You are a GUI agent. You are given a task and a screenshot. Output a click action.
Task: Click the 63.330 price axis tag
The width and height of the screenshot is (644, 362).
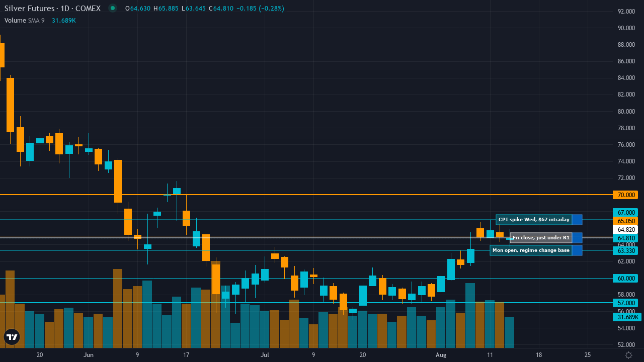(x=625, y=250)
